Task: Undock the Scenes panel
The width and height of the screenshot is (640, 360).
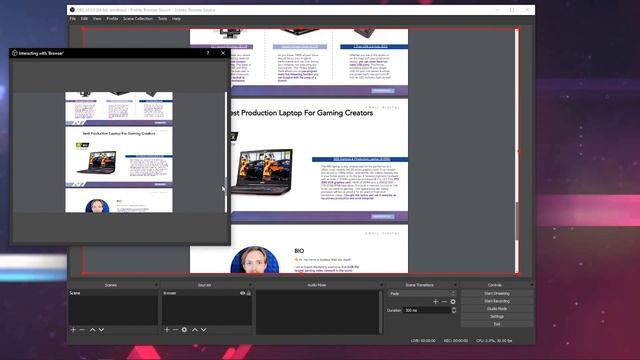Action: (156, 285)
